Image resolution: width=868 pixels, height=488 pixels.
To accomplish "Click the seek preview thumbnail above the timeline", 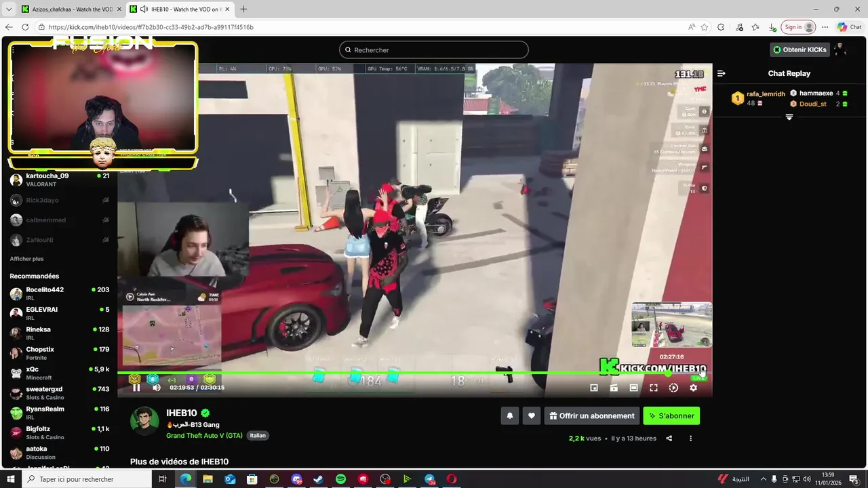I will point(671,325).
